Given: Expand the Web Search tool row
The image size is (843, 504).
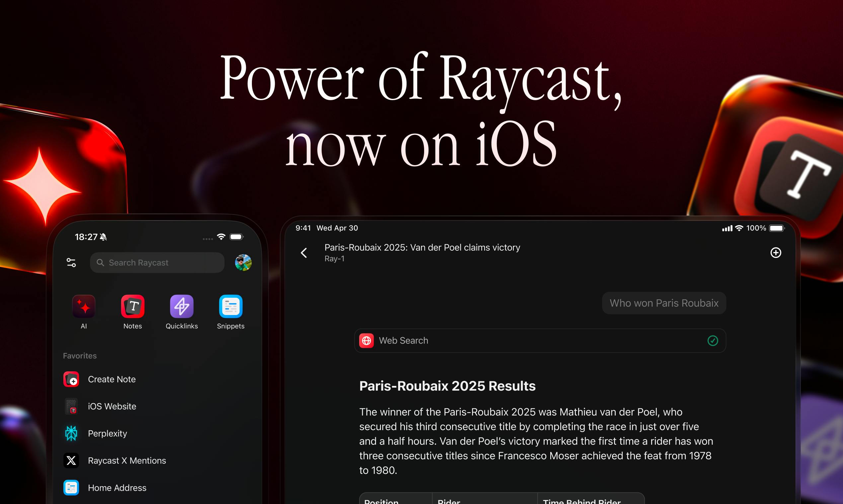Looking at the screenshot, I should [540, 340].
